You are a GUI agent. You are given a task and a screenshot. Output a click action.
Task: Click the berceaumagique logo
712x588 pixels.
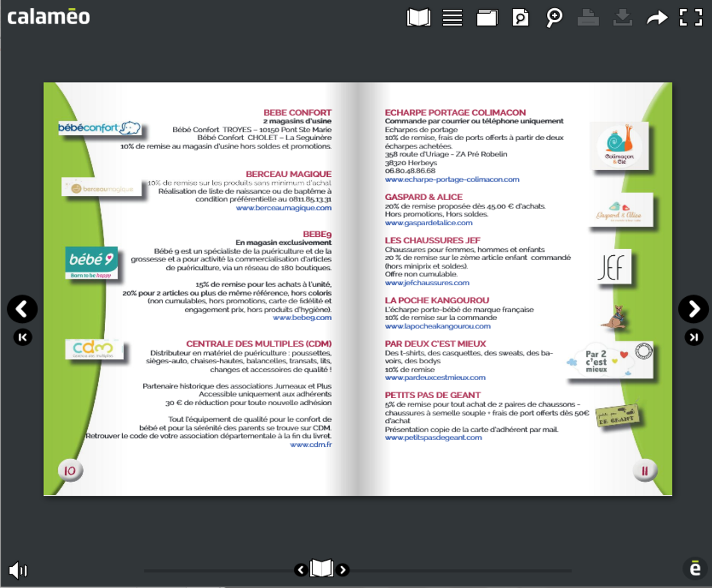click(101, 187)
